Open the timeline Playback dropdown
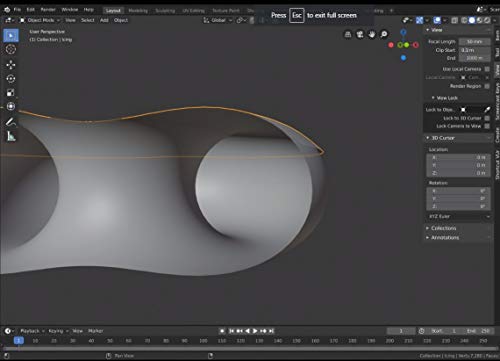This screenshot has height=361, width=500. [x=32, y=331]
